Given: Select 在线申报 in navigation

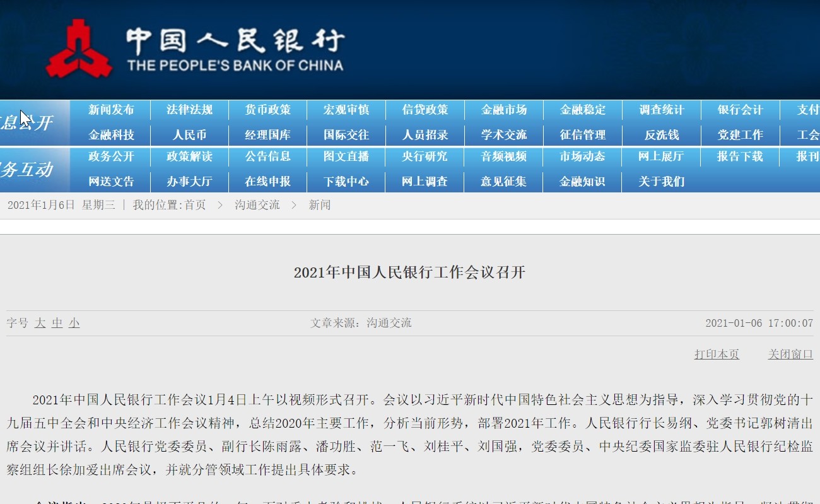Looking at the screenshot, I should [268, 182].
